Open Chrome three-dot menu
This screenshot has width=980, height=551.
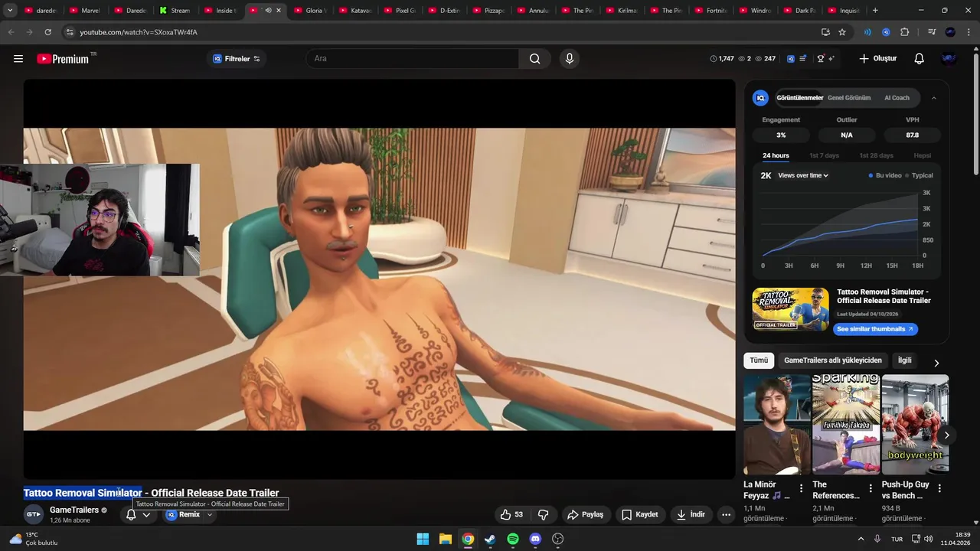coord(968,32)
